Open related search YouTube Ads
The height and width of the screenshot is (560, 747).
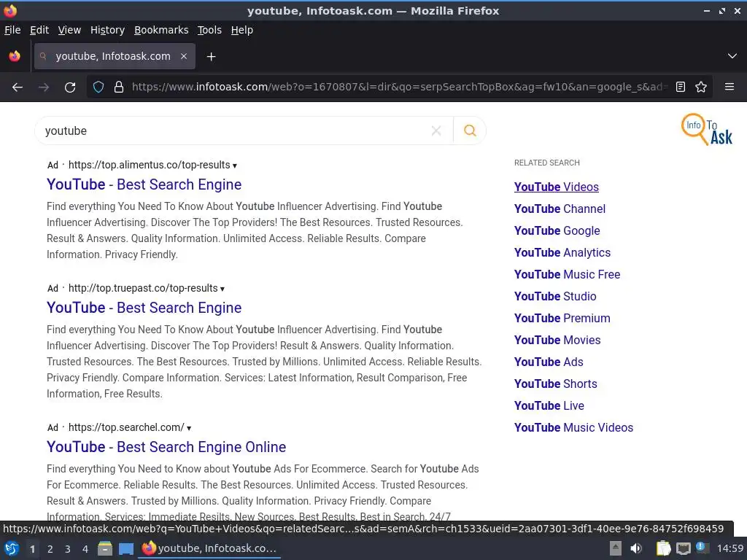(x=549, y=362)
